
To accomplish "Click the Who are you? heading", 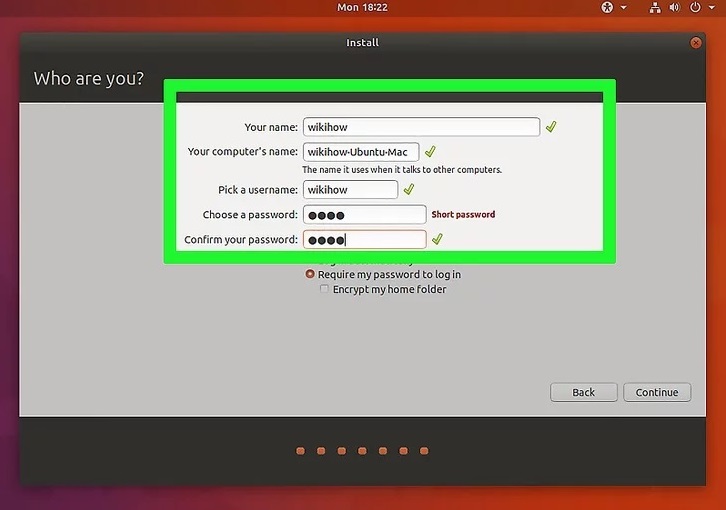I will click(x=88, y=79).
